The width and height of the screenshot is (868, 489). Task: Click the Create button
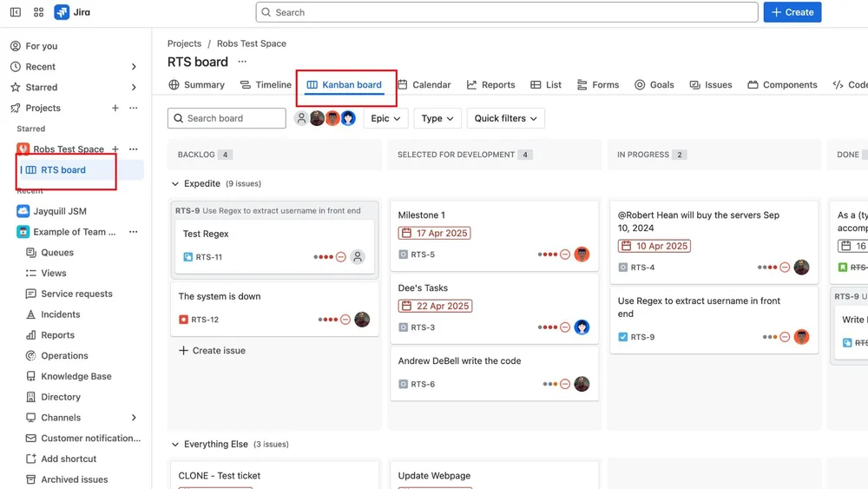click(x=792, y=12)
